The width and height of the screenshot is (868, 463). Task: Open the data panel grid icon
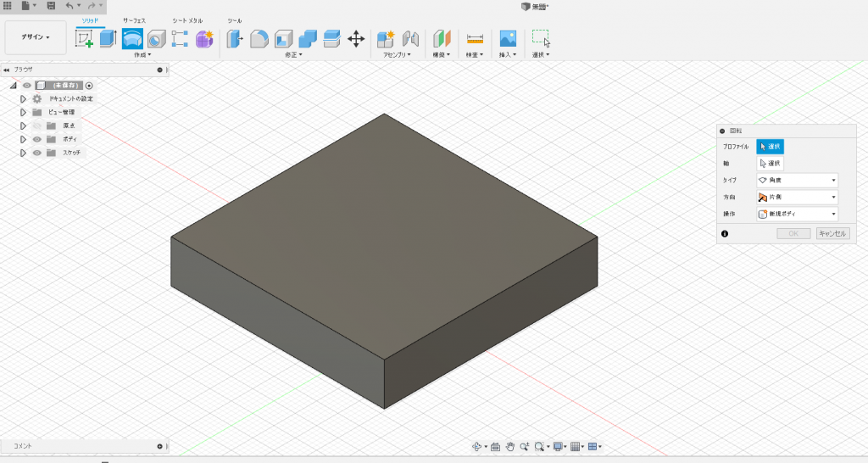pos(7,6)
